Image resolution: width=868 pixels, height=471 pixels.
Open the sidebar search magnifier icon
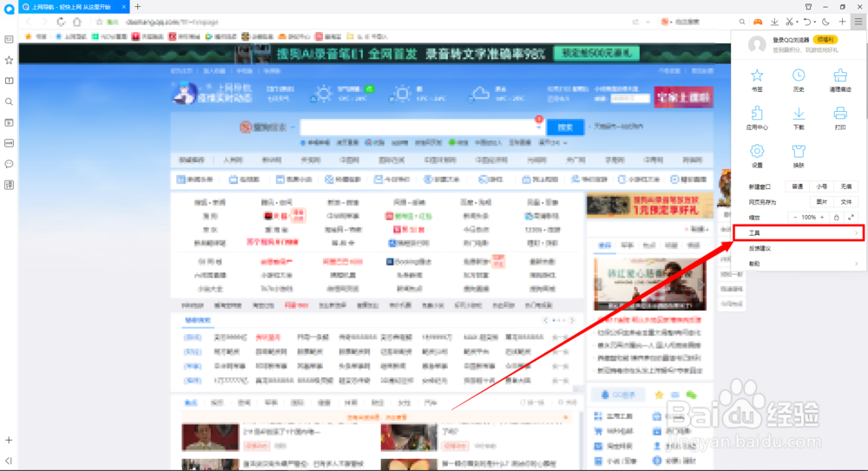pyautogui.click(x=9, y=101)
